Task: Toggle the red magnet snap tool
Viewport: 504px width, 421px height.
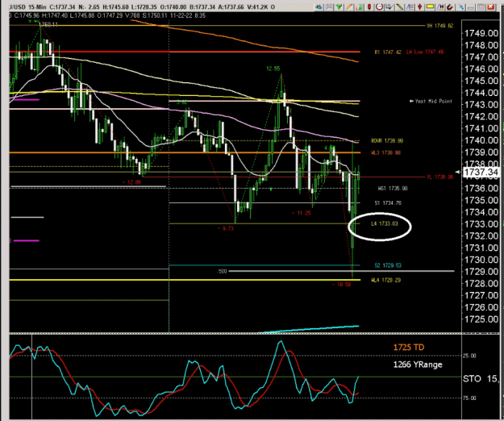Action: coord(450,6)
